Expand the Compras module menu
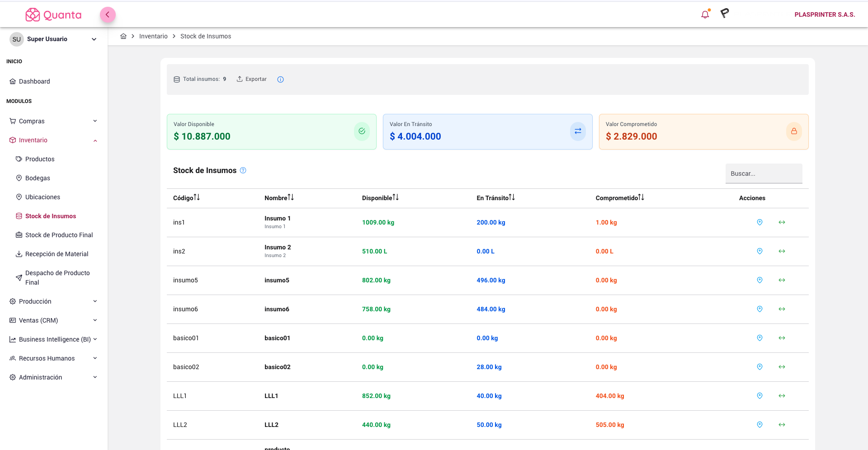Viewport: 868px width, 450px height. tap(53, 121)
